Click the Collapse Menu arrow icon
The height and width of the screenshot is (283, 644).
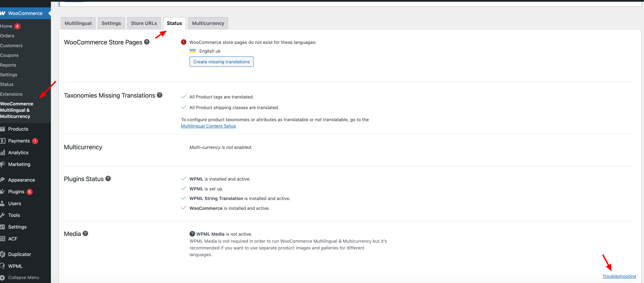[x=3, y=277]
